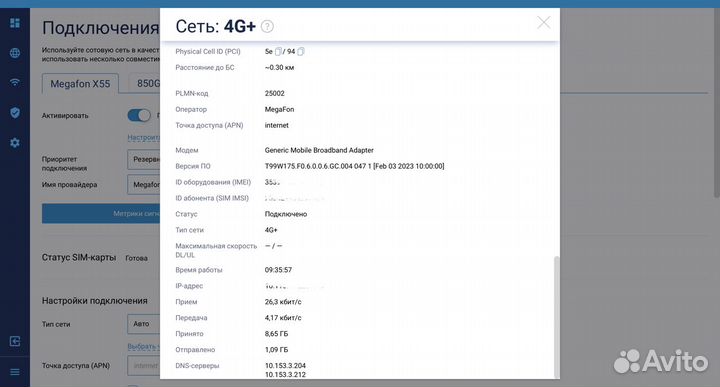The width and height of the screenshot is (720, 387).
Task: Close the network details dialog
Action: click(x=544, y=22)
